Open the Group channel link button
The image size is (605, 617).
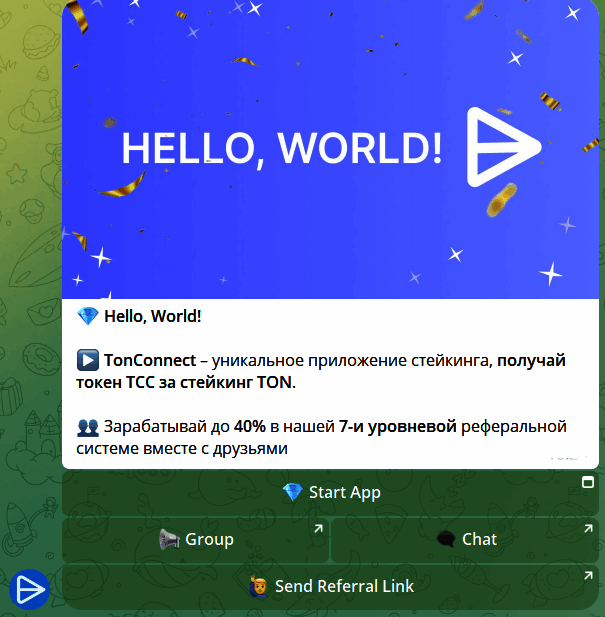pyautogui.click(x=195, y=539)
